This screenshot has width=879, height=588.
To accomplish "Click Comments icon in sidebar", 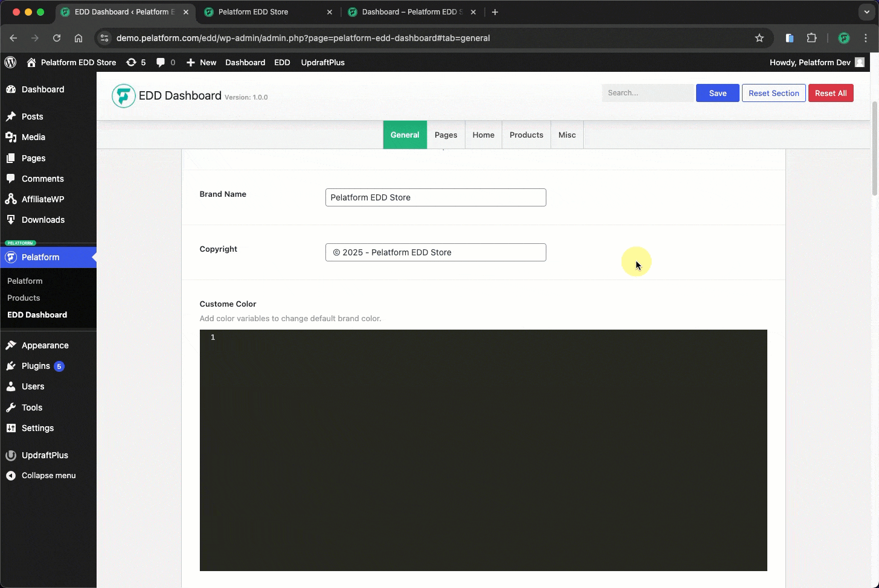I will [x=11, y=179].
